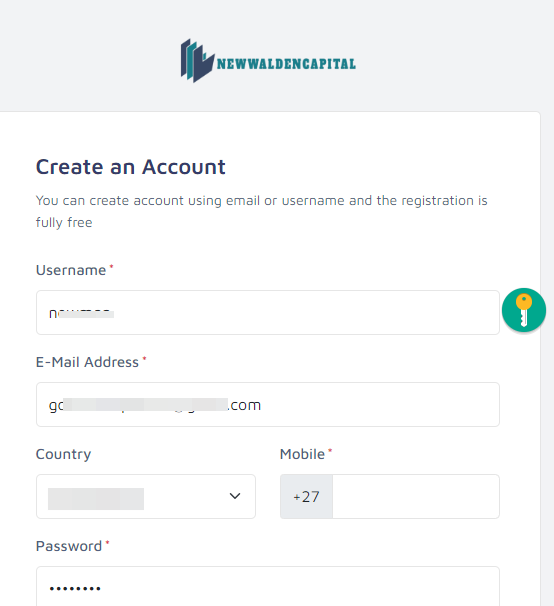Click the E-Mail Address field label
554x606 pixels.
pyautogui.click(x=87, y=362)
